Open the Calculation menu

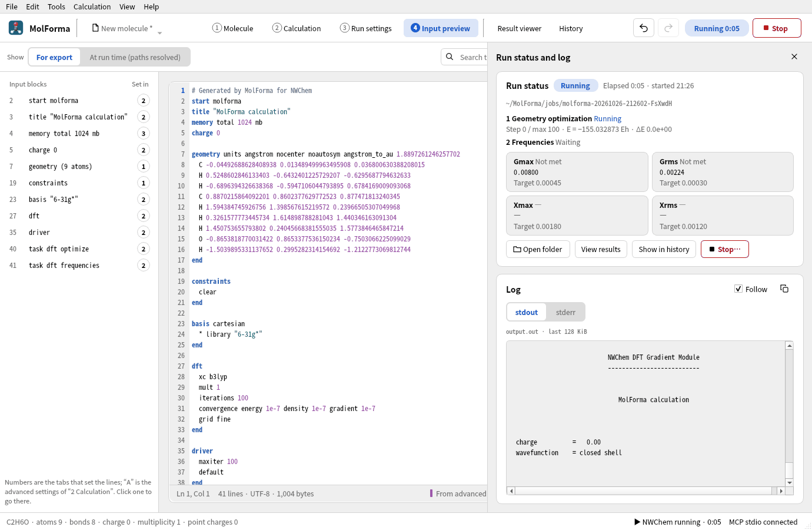click(92, 6)
